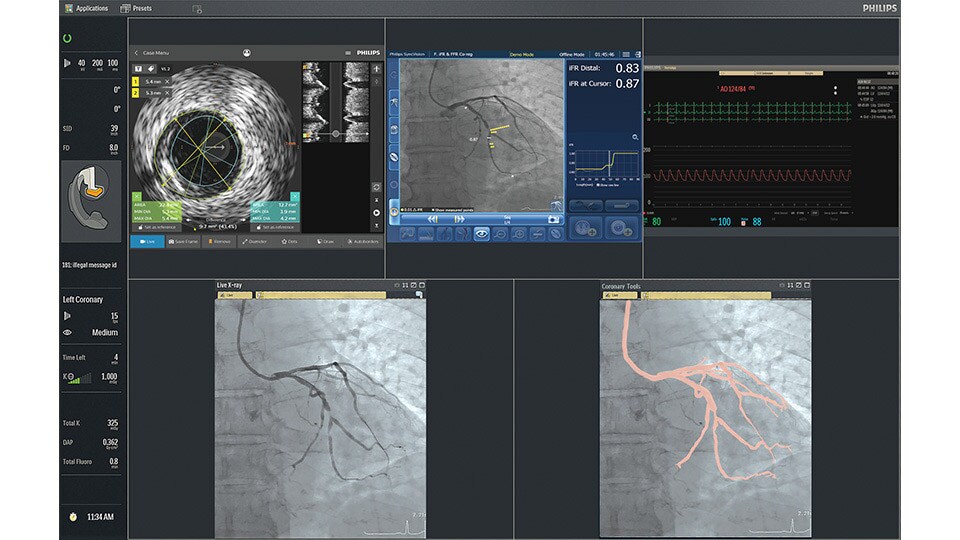Click the green power status icon
The image size is (960, 540).
click(x=67, y=38)
